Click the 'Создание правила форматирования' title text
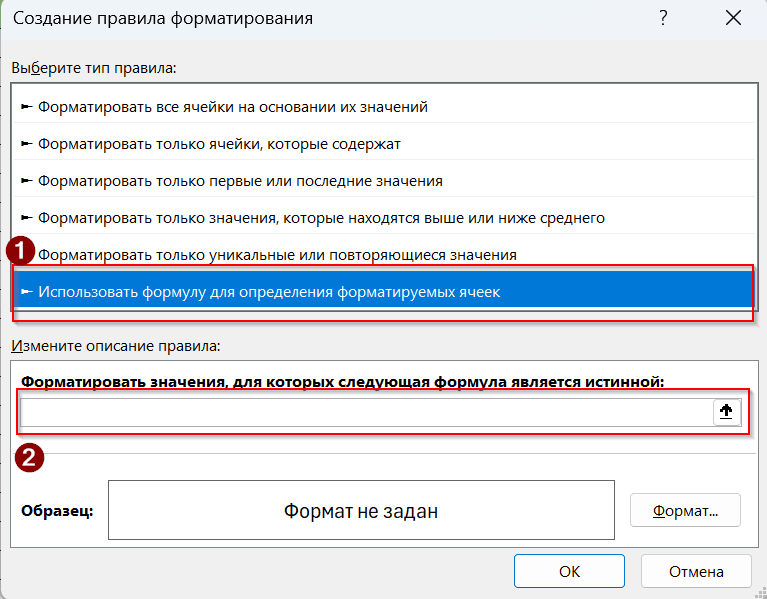The image size is (767, 599). pos(163,19)
